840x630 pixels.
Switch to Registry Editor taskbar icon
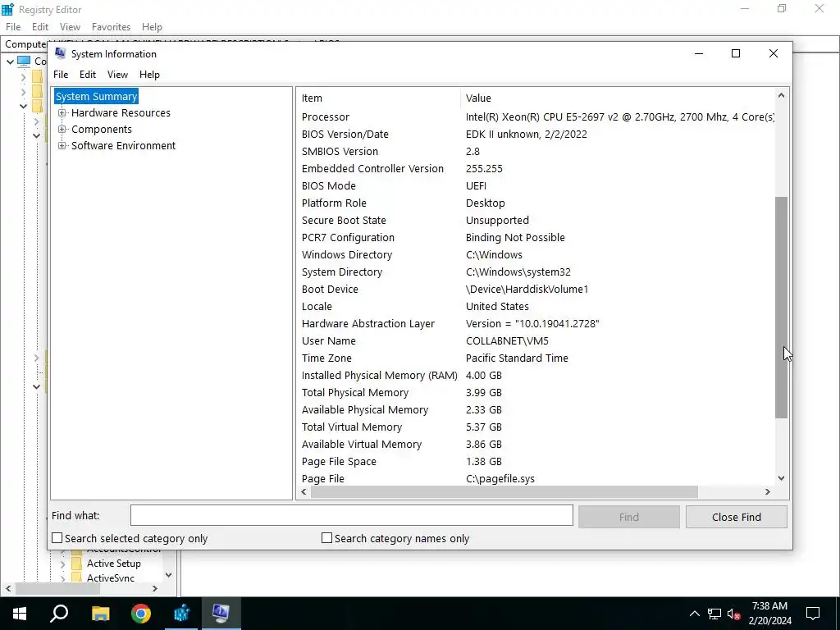(x=181, y=614)
